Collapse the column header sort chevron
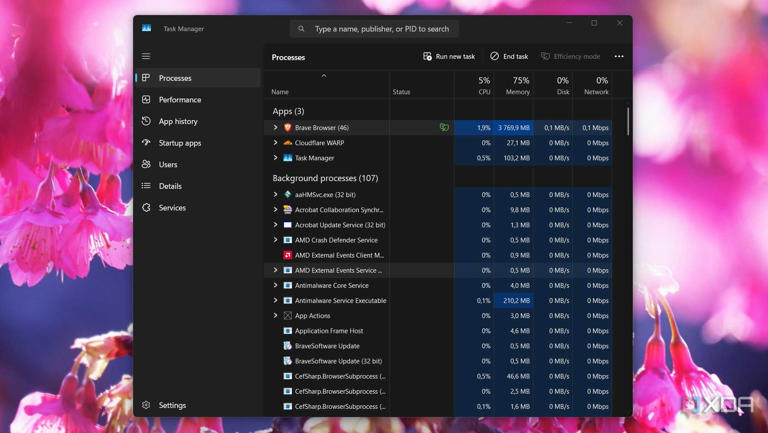This screenshot has height=433, width=768. pyautogui.click(x=324, y=76)
